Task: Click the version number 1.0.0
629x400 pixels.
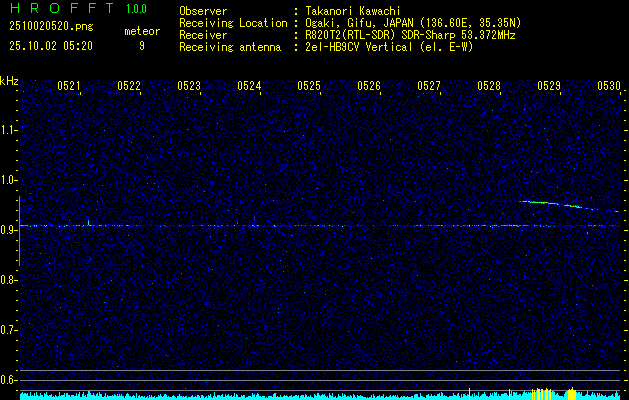Action: [136, 9]
